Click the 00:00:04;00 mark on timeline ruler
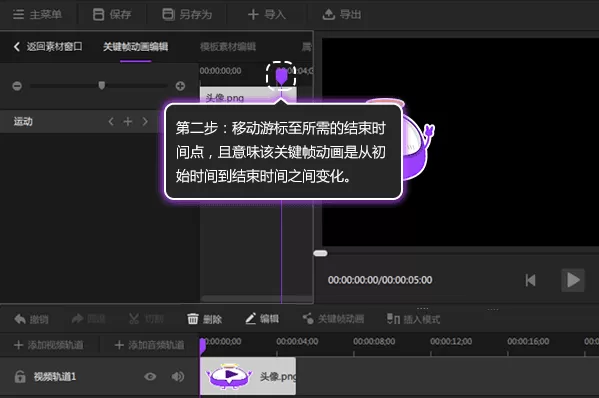Image resolution: width=599 pixels, height=398 pixels. pos(297,341)
